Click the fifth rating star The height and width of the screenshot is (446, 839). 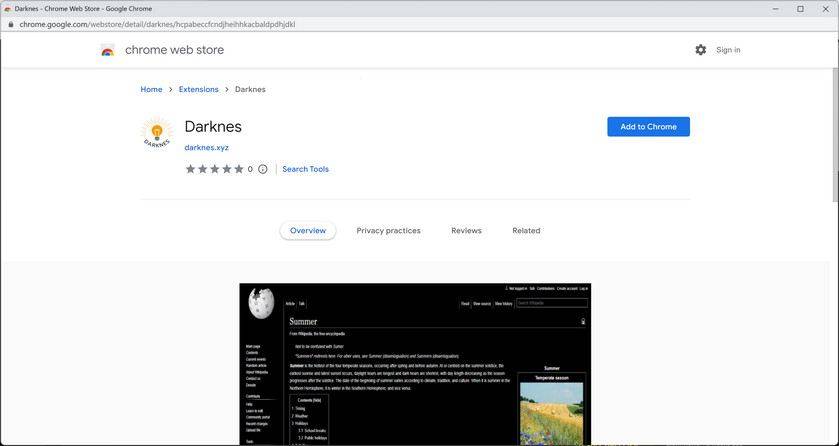click(x=239, y=169)
